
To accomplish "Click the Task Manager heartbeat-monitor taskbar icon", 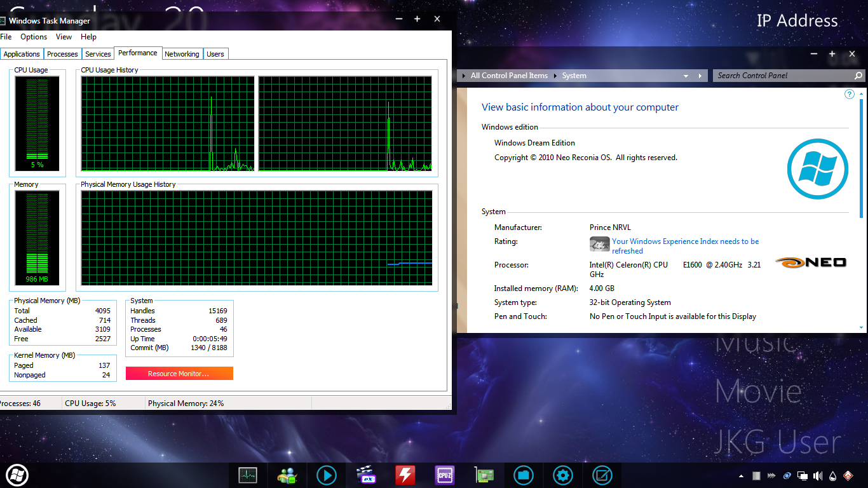I will click(x=248, y=475).
